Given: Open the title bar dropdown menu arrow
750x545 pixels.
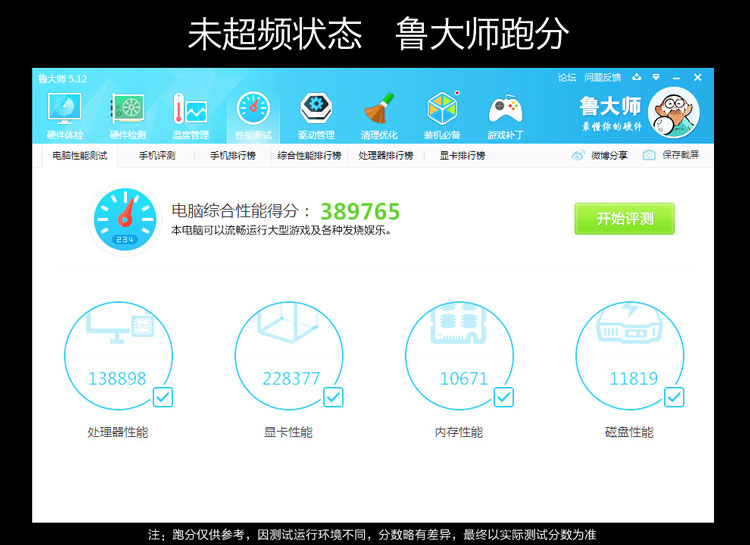Looking at the screenshot, I should pos(656,77).
